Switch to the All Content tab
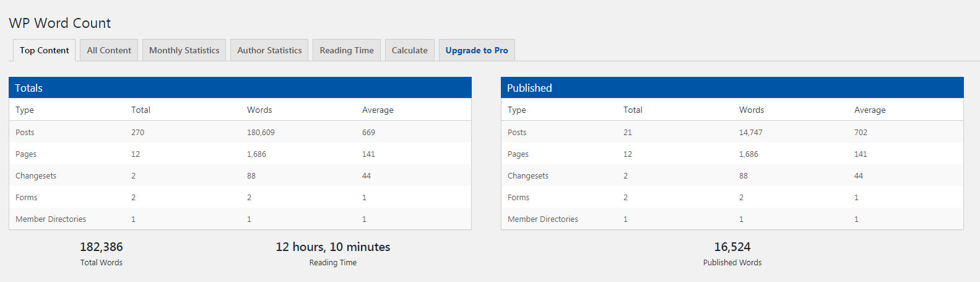This screenshot has height=282, width=980. click(109, 50)
